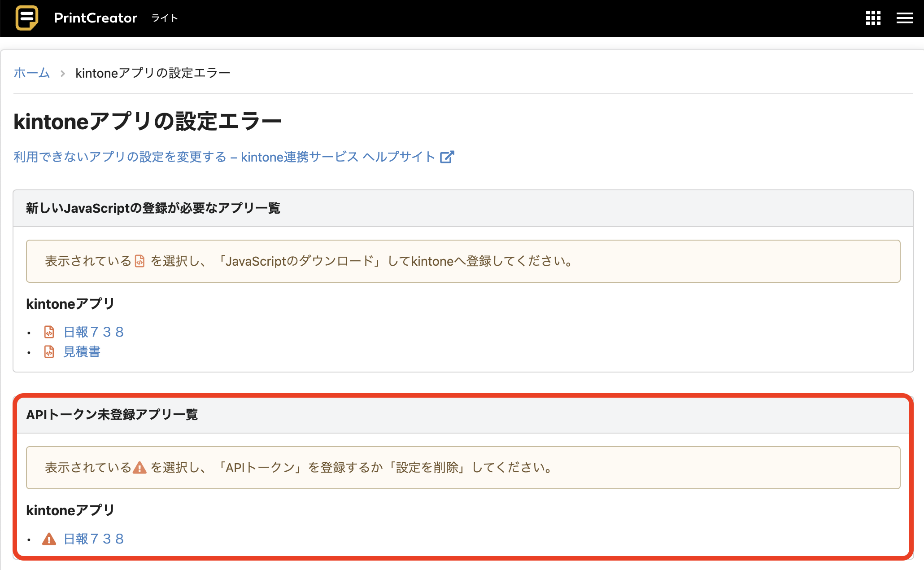This screenshot has width=924, height=570.
Task: Click the PrintCreator title text
Action: coord(96,18)
